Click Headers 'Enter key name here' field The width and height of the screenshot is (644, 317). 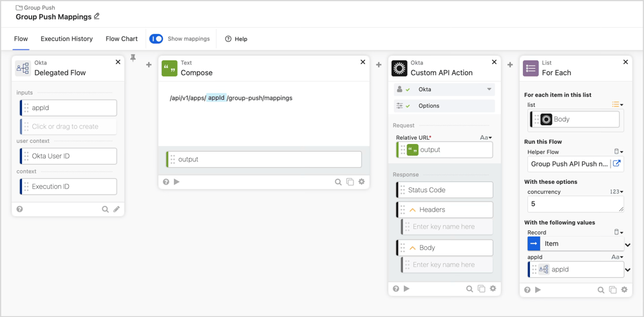pyautogui.click(x=447, y=226)
